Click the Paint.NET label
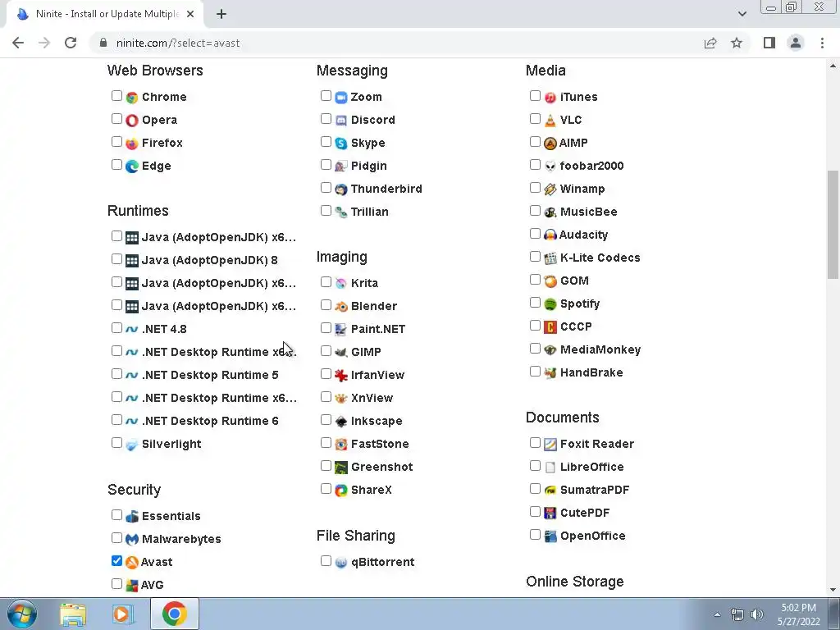The width and height of the screenshot is (840, 630). pos(377,329)
